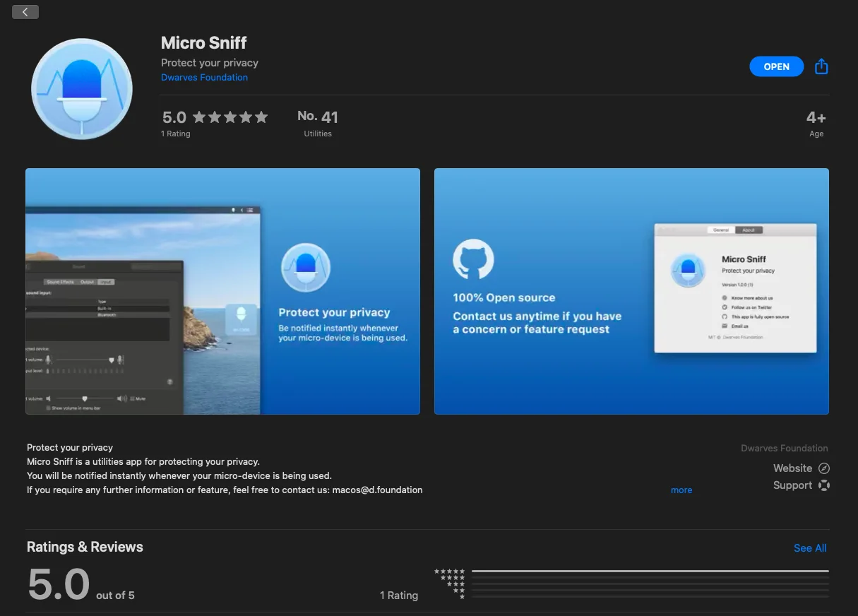Click the 'out of 5' rating summary text
The width and height of the screenshot is (858, 616).
(115, 596)
